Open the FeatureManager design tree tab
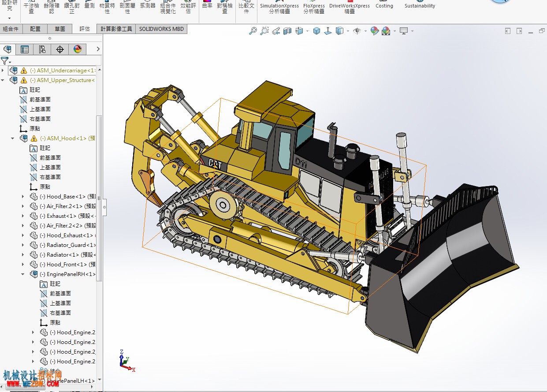This screenshot has width=547, height=392. [x=7, y=49]
